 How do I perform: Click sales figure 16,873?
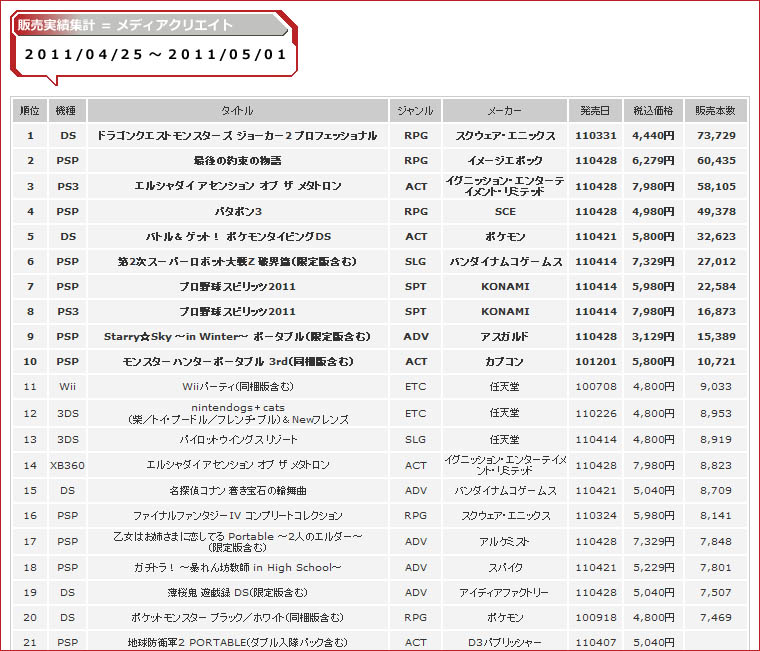(716, 312)
